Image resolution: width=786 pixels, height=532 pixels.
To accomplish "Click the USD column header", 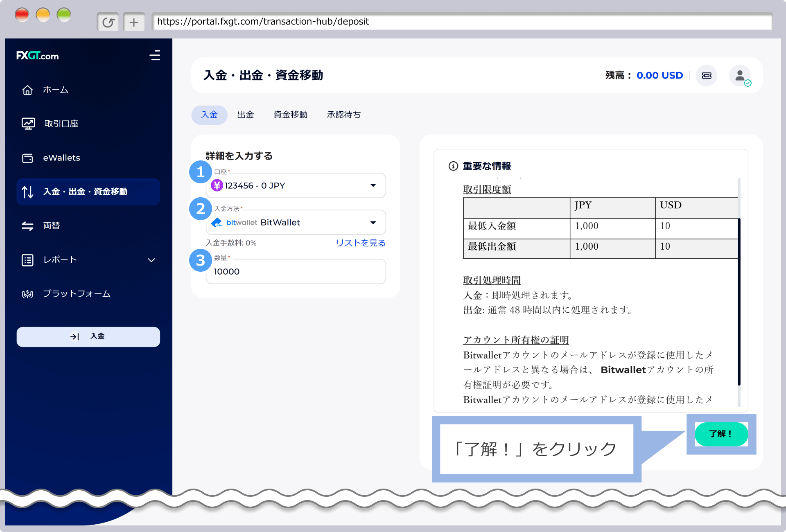I will [671, 205].
